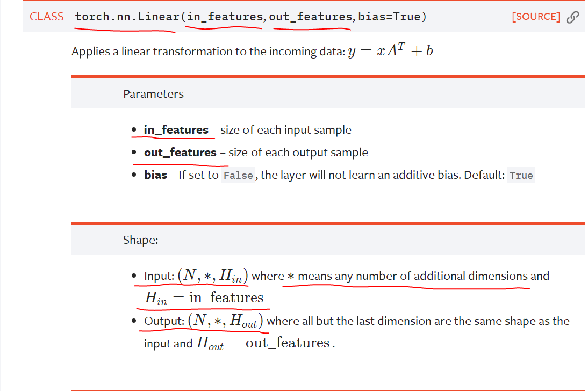Click the 'H_in = in_features' equation
Screen dimensions: 588x391
(x=204, y=298)
